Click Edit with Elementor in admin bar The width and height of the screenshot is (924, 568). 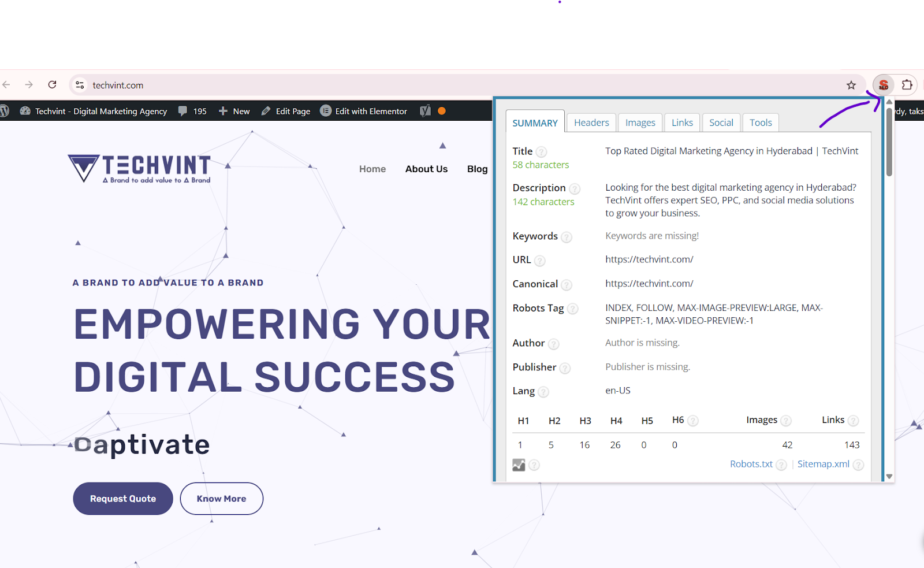click(364, 111)
